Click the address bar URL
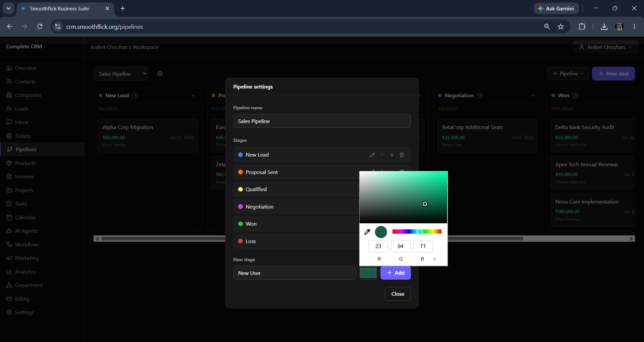 pyautogui.click(x=104, y=27)
